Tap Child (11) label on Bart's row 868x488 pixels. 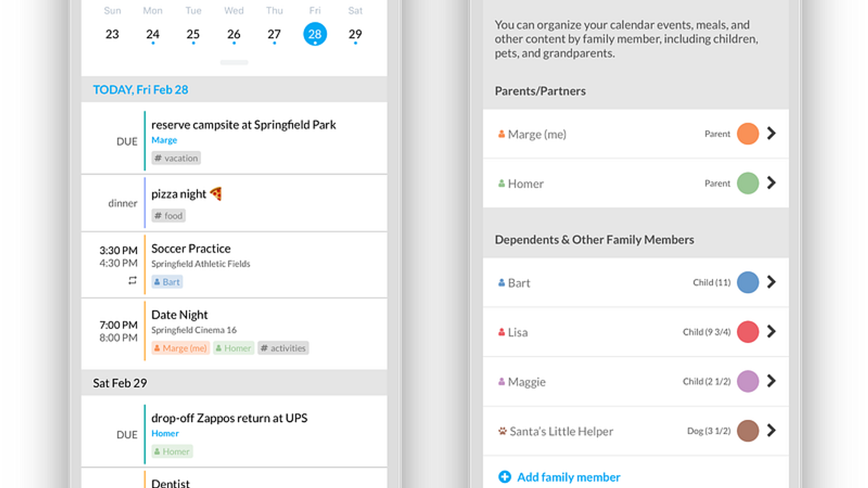tap(712, 282)
